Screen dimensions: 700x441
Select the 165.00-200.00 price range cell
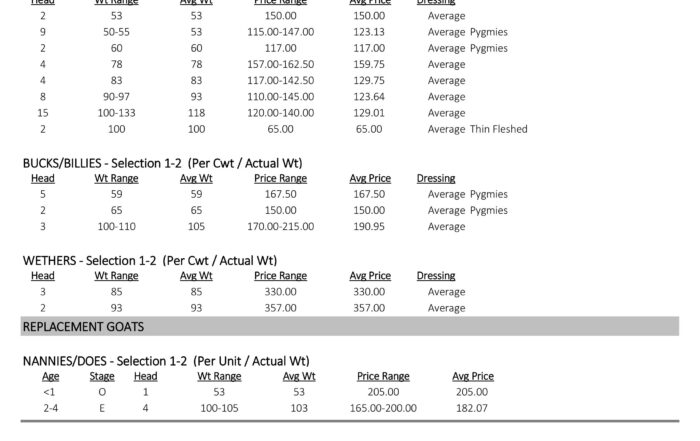tap(383, 408)
